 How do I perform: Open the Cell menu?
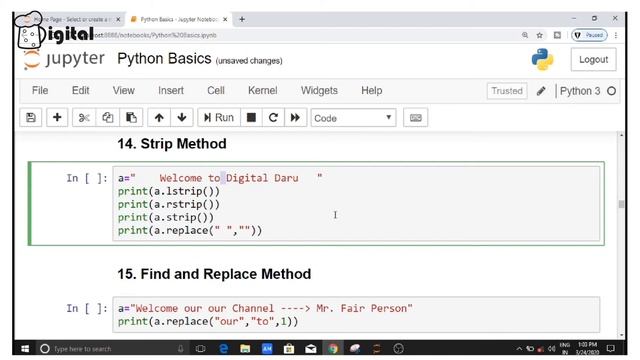tap(216, 91)
